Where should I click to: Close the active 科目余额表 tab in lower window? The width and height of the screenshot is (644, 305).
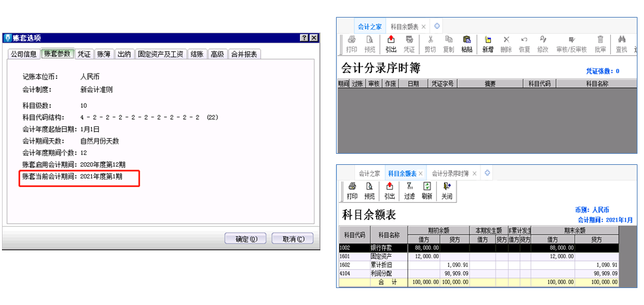pyautogui.click(x=421, y=173)
